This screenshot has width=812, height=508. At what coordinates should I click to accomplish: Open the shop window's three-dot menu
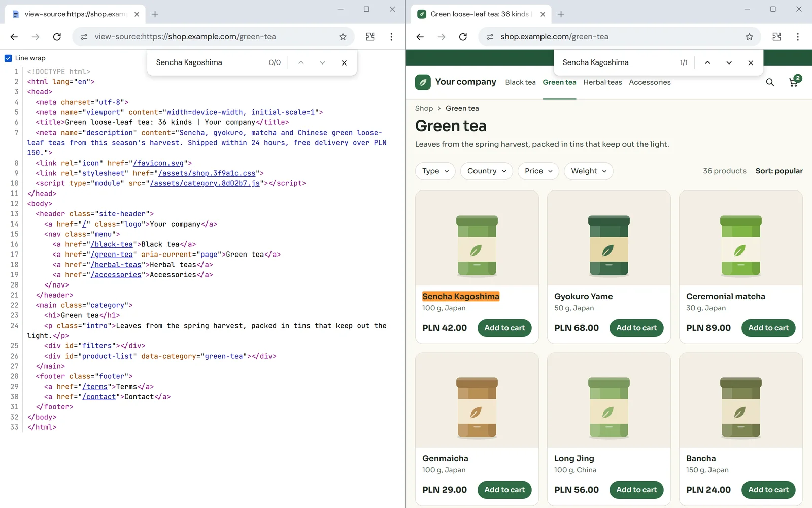tap(798, 37)
